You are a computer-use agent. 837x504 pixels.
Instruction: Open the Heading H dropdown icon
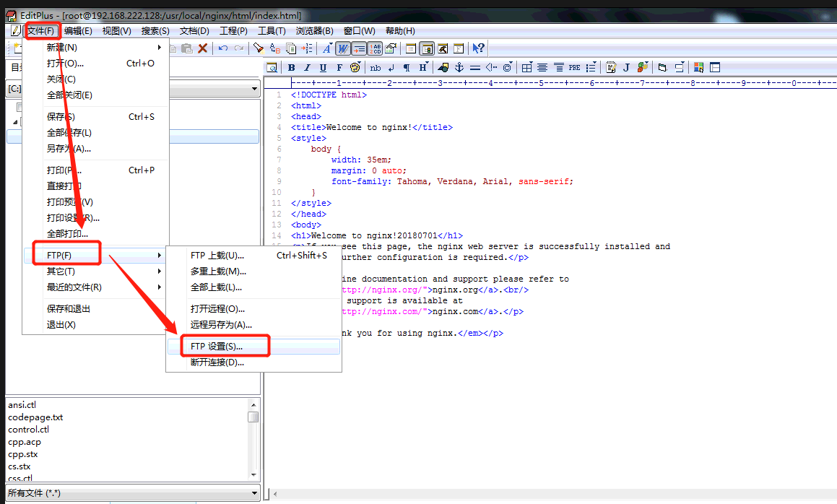(422, 67)
